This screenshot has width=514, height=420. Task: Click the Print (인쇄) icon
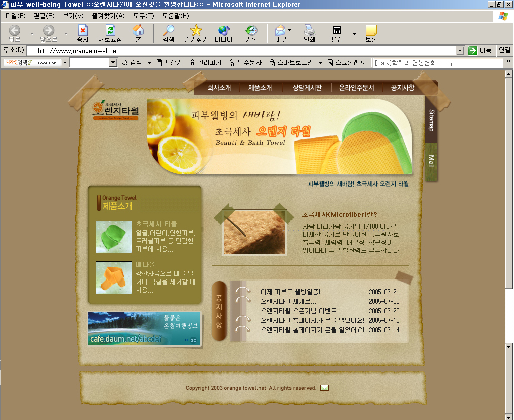coord(309,34)
